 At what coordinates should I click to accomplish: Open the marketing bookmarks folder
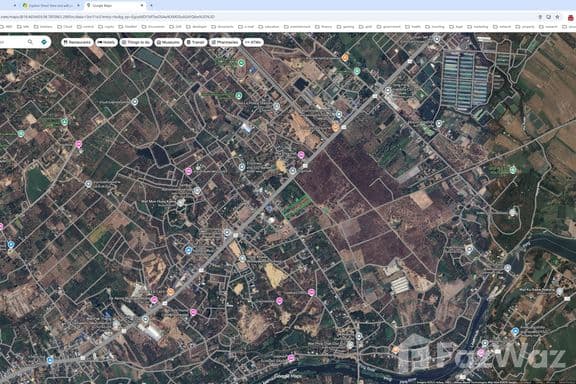[x=478, y=27]
